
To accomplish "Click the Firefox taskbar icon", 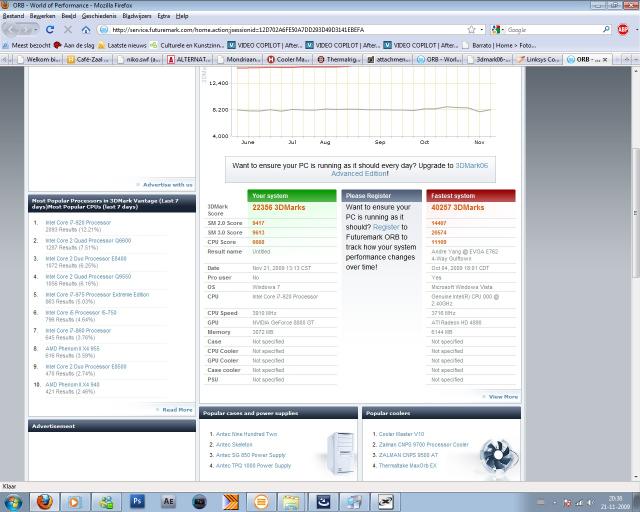I will point(44,502).
